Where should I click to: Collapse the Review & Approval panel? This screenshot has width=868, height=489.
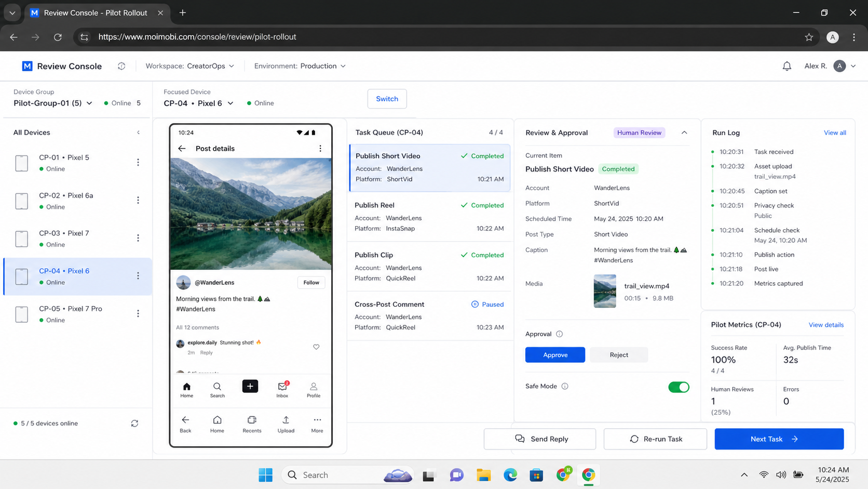(684, 133)
